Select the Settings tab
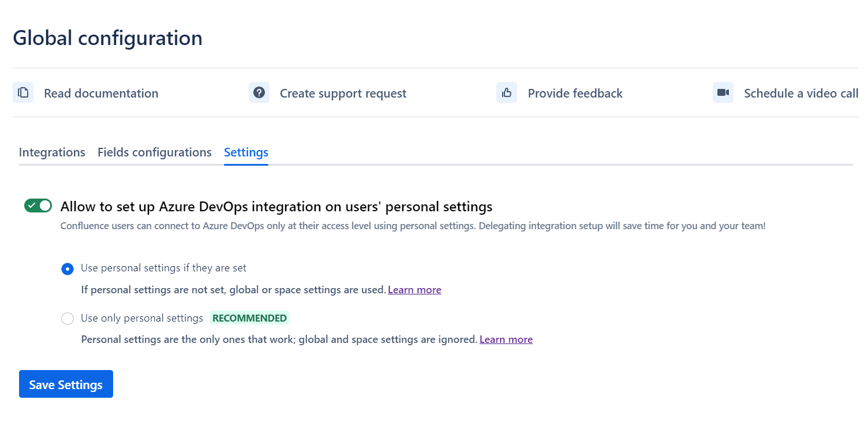Viewport: 868px width, 437px height. pos(246,152)
